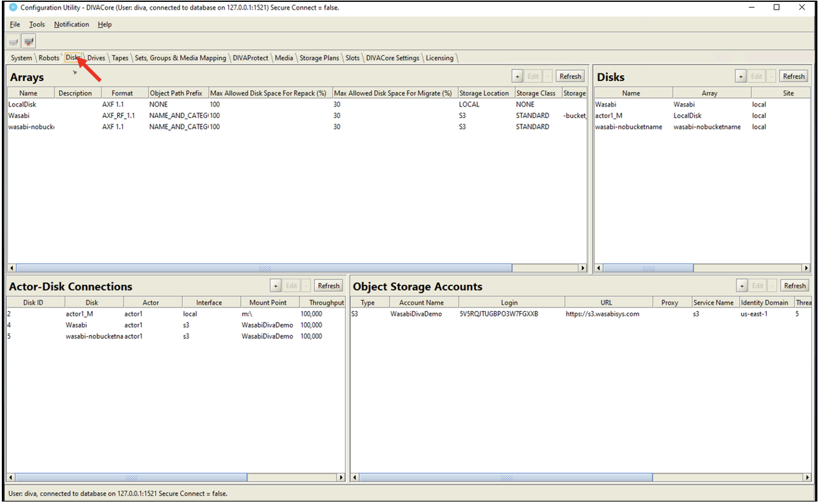The width and height of the screenshot is (818, 504).
Task: Click the m:\ mount point cell
Action: pos(270,314)
